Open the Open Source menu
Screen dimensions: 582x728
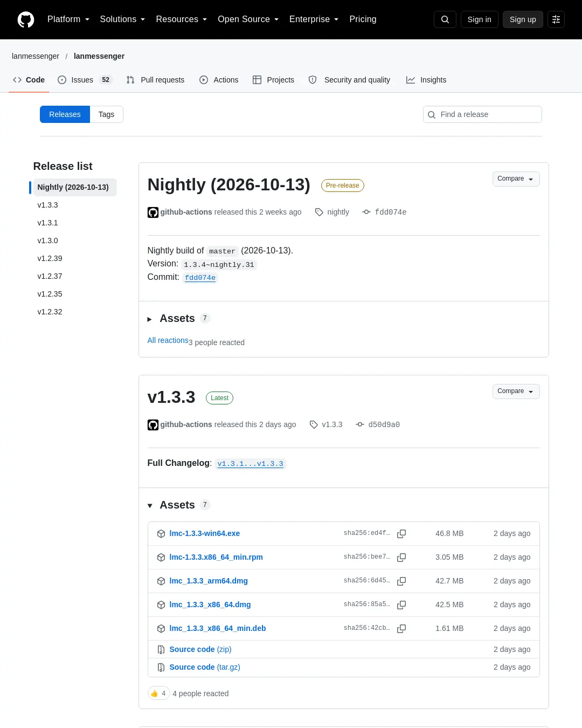(x=248, y=19)
